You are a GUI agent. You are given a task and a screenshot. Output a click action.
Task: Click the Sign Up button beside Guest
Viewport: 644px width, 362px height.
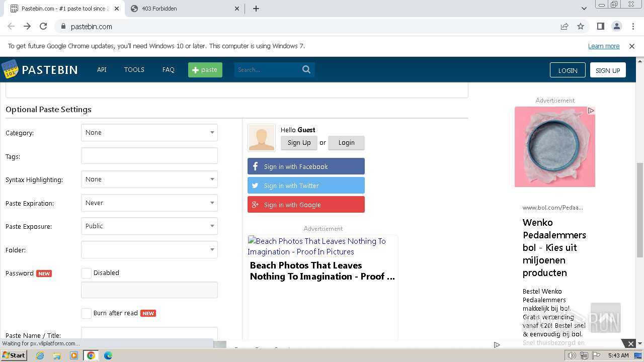299,143
